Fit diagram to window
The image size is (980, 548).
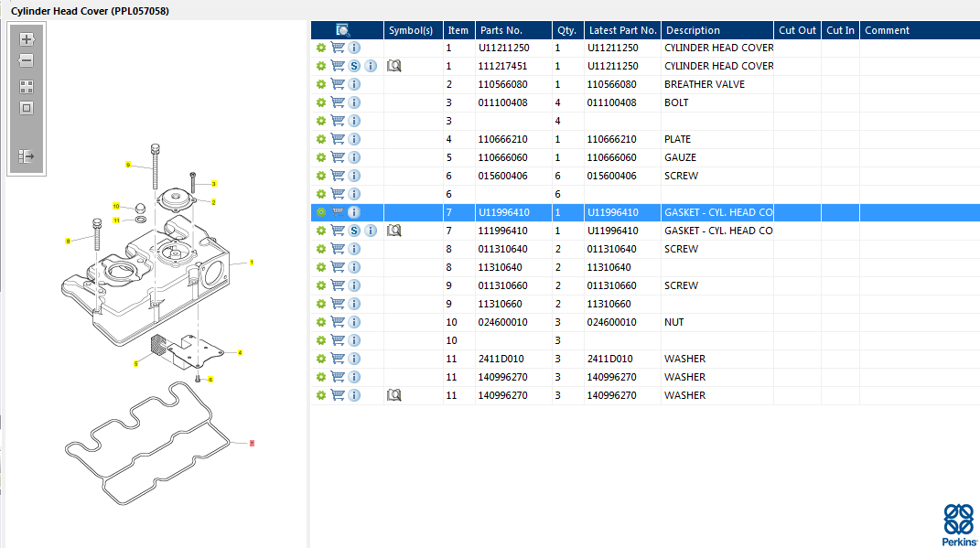27,108
